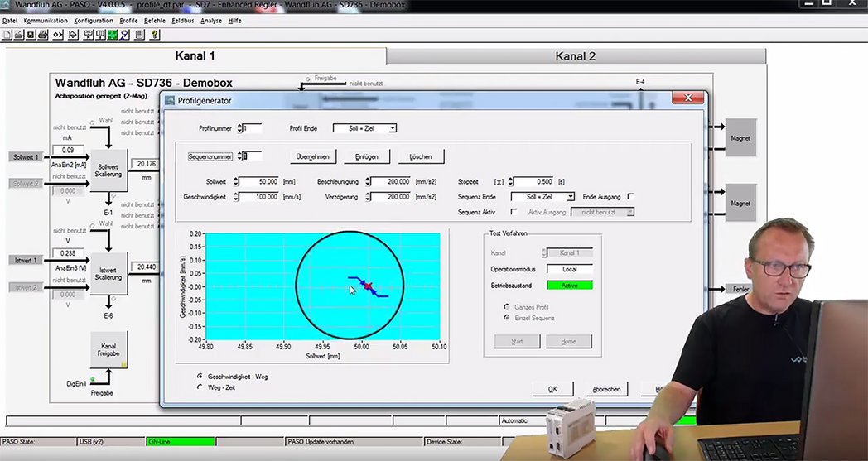Click the upper Magnet output block
Image resolution: width=868 pixels, height=461 pixels.
[x=740, y=137]
